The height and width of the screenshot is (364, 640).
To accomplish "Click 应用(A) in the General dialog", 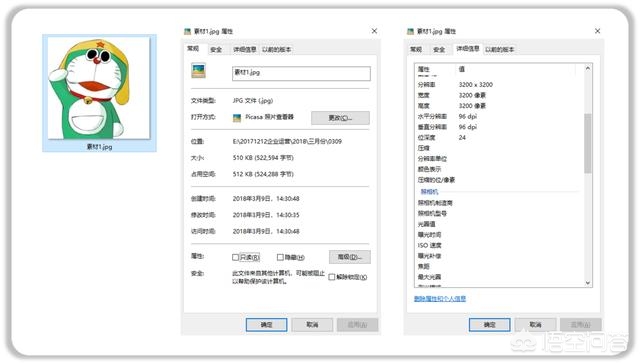I will coord(357,325).
